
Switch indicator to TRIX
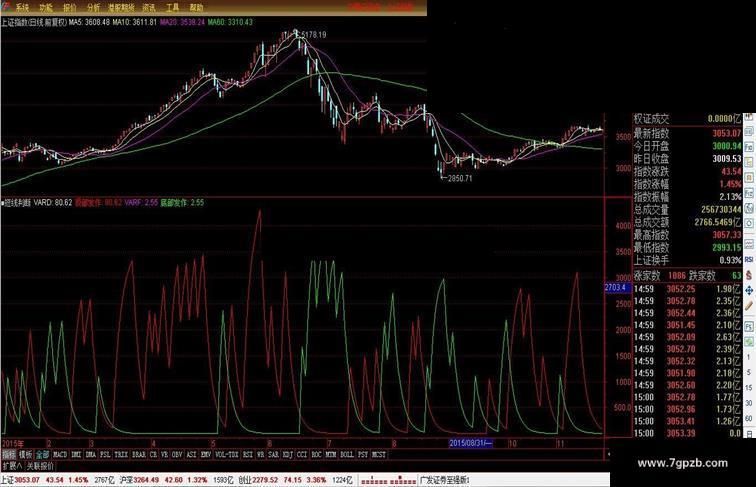tap(122, 454)
